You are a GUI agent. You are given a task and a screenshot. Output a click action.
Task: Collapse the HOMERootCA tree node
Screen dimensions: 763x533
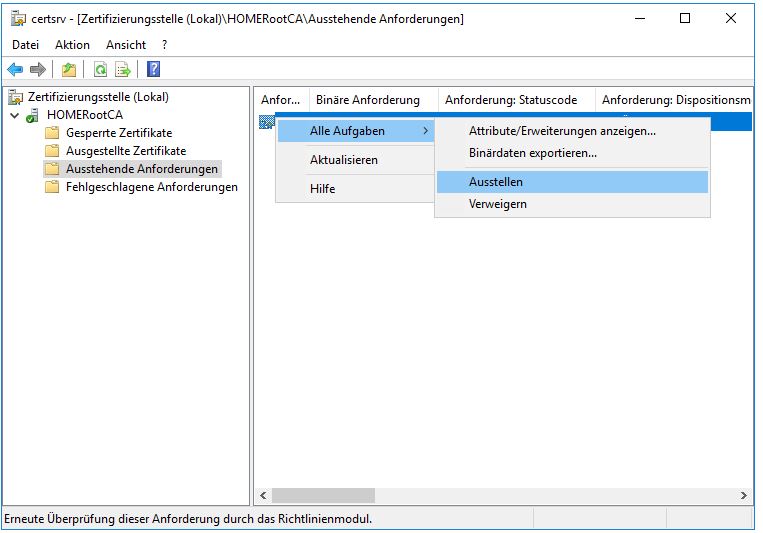(14, 115)
